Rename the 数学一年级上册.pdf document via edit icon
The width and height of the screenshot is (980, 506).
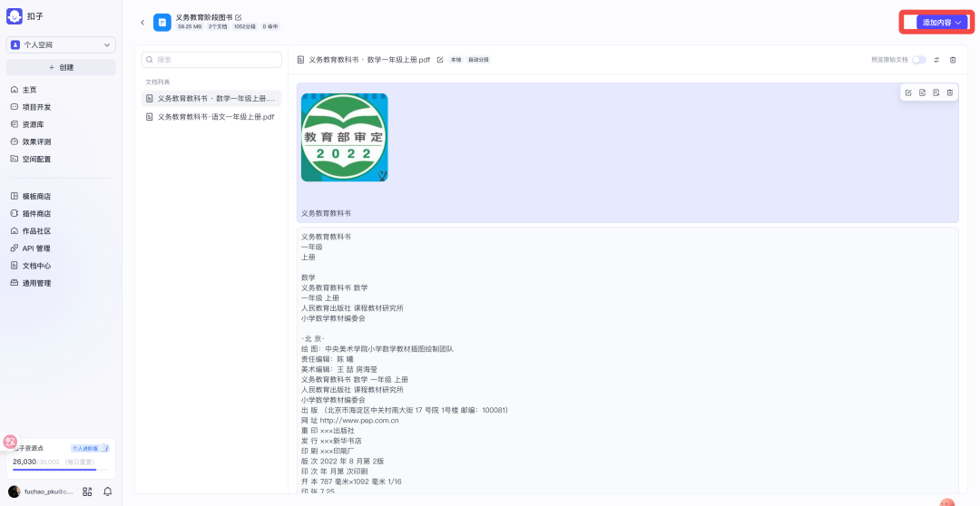point(440,60)
